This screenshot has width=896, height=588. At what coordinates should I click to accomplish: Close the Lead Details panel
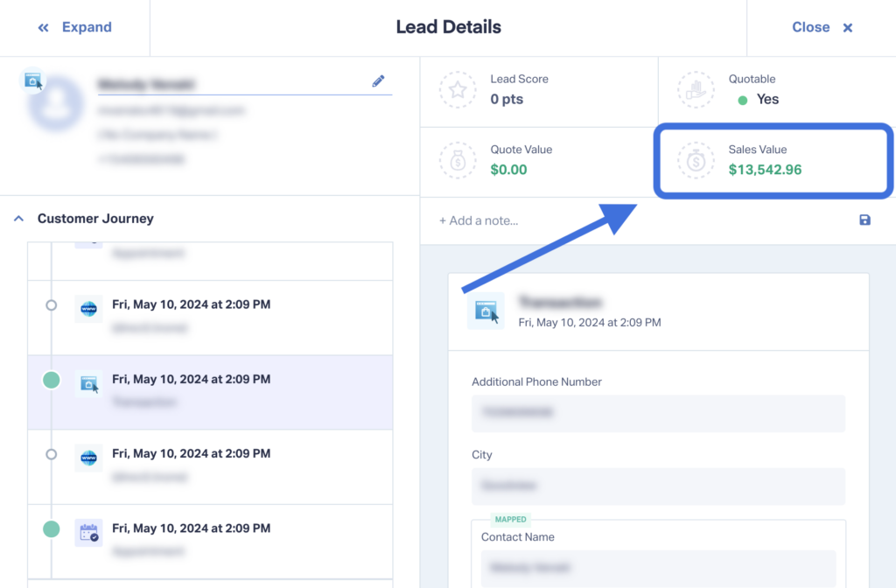(822, 27)
